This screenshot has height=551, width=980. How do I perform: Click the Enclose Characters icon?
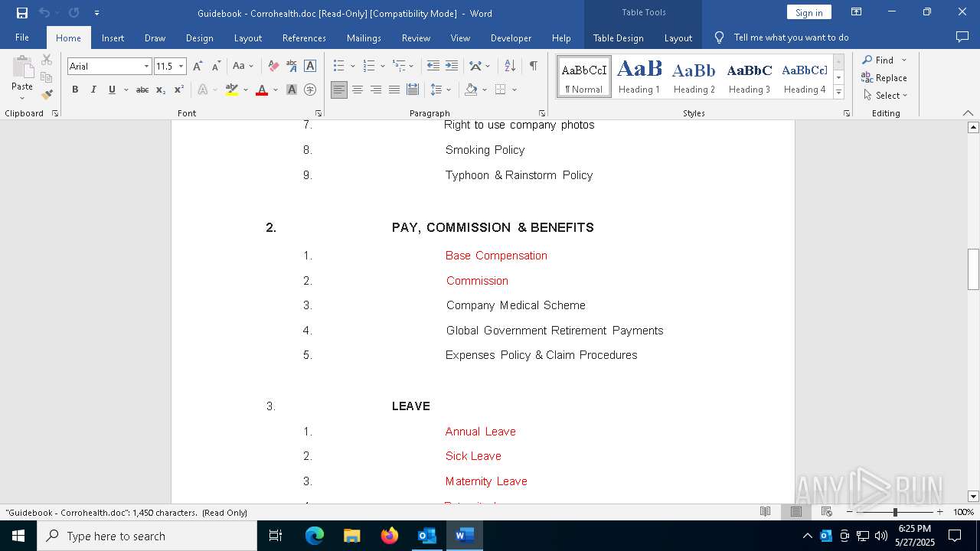pos(310,90)
